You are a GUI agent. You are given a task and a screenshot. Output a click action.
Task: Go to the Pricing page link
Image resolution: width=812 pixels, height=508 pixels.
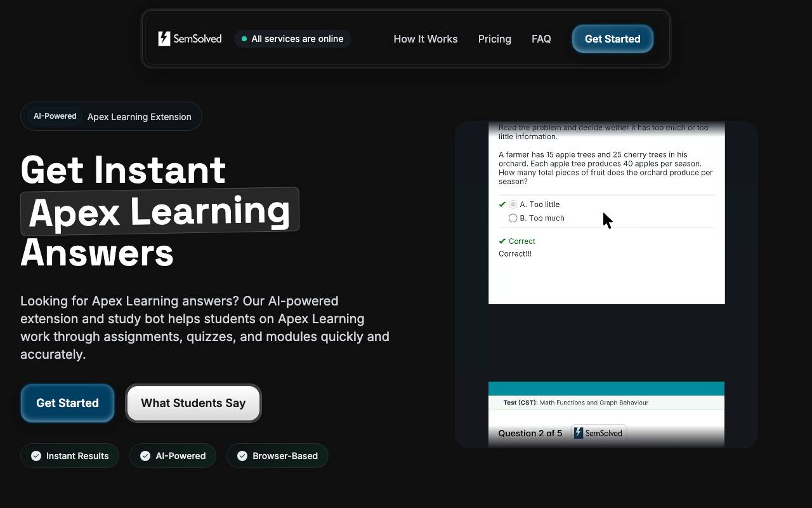click(495, 39)
